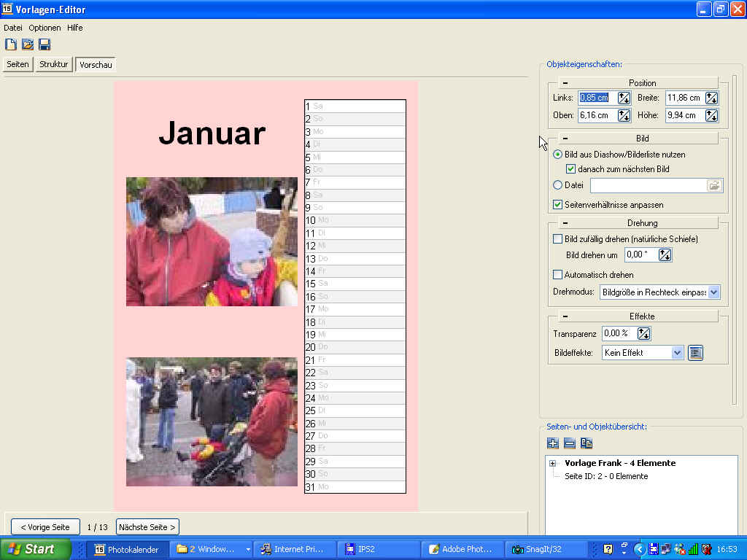Open the Drehmodus dropdown
The height and width of the screenshot is (560, 747).
(x=713, y=292)
